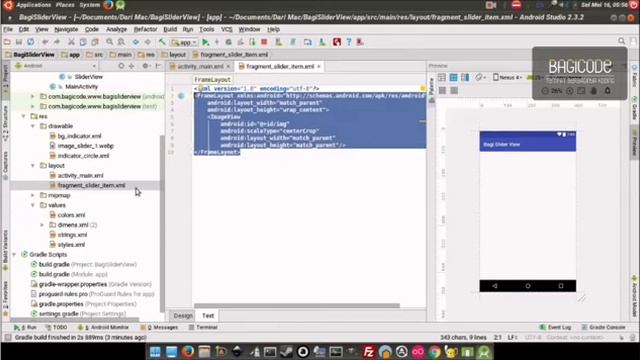The width and height of the screenshot is (640, 360).
Task: Open the File menu
Action: coord(8,29)
